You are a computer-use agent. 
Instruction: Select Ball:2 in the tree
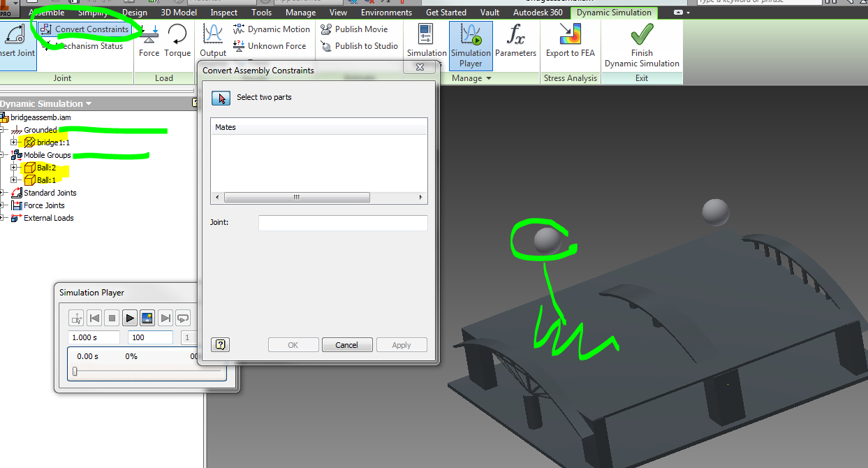click(x=46, y=168)
